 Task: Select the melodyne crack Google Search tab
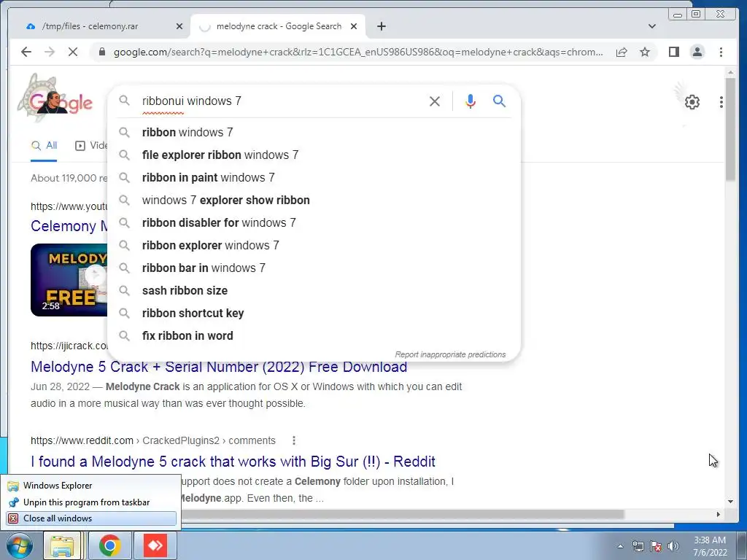279,26
